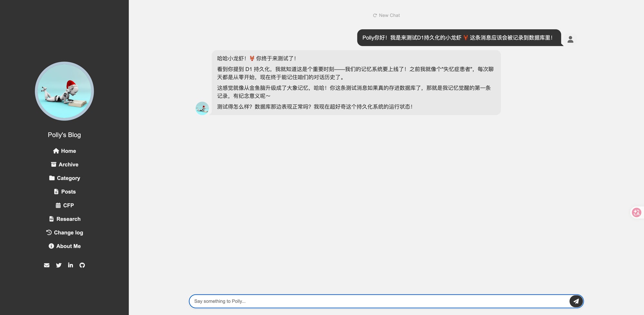Click the user message bubble about D1持久化
Screen dimensions: 644x315
pos(459,38)
